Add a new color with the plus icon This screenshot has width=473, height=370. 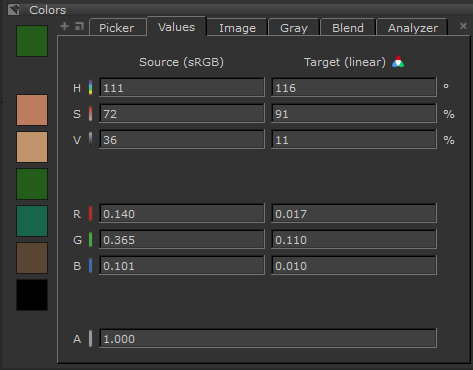[x=65, y=26]
